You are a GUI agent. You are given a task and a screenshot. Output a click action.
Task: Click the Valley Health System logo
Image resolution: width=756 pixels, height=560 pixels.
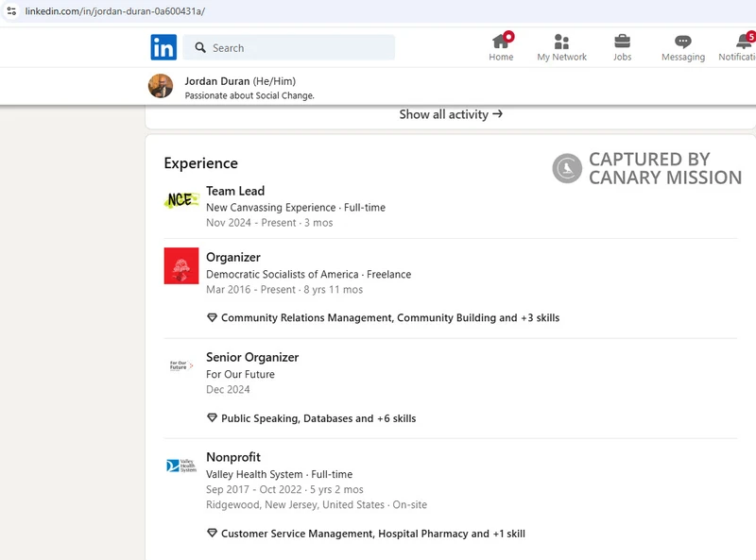(x=181, y=466)
